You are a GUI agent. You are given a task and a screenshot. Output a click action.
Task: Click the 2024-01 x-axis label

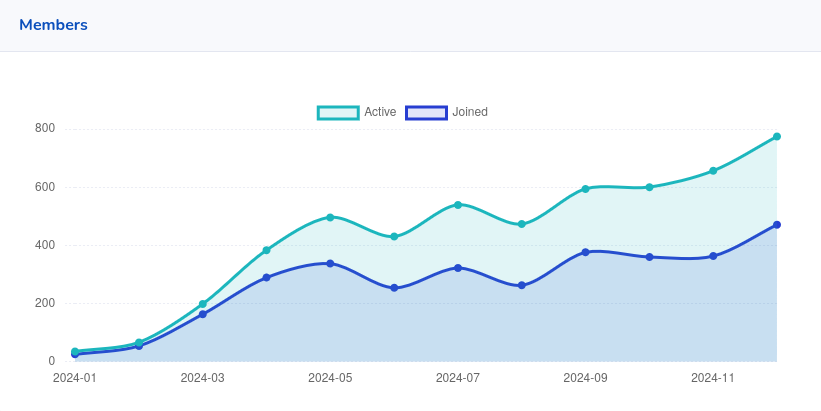75,378
